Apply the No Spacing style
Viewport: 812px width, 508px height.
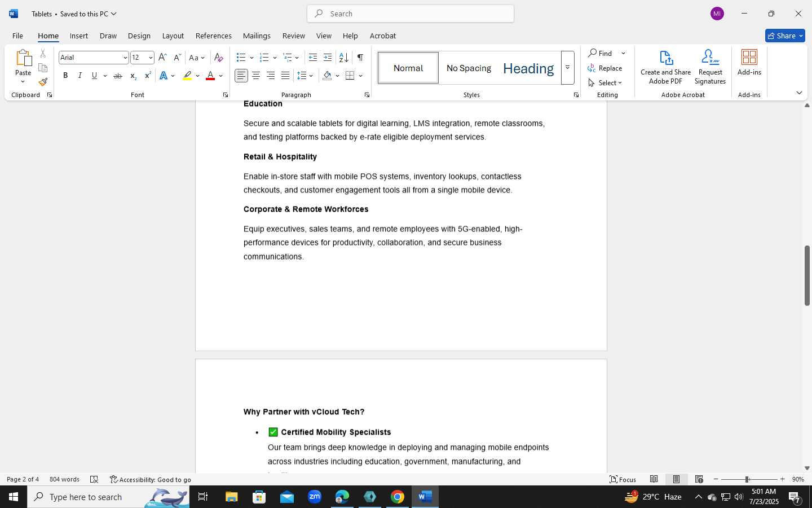pyautogui.click(x=469, y=68)
